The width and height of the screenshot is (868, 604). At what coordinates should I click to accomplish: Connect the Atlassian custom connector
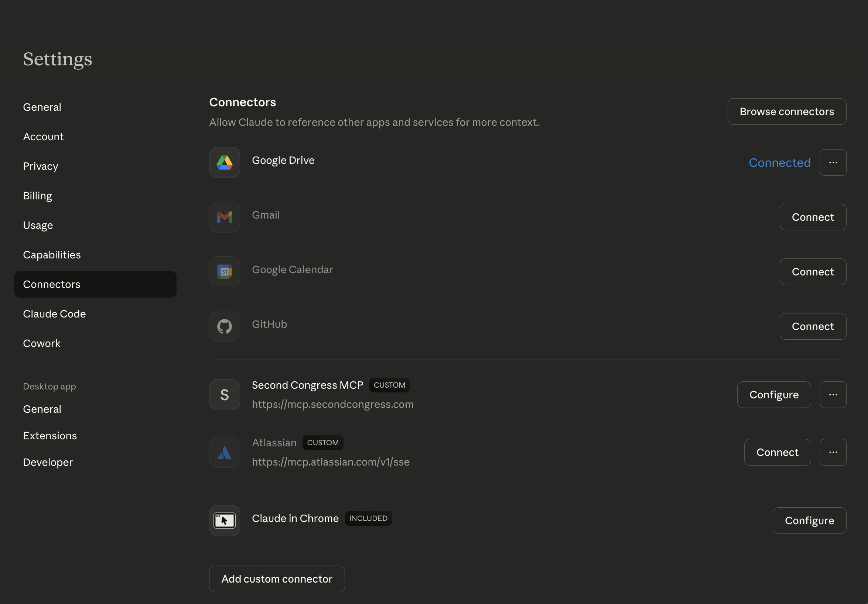coord(777,452)
